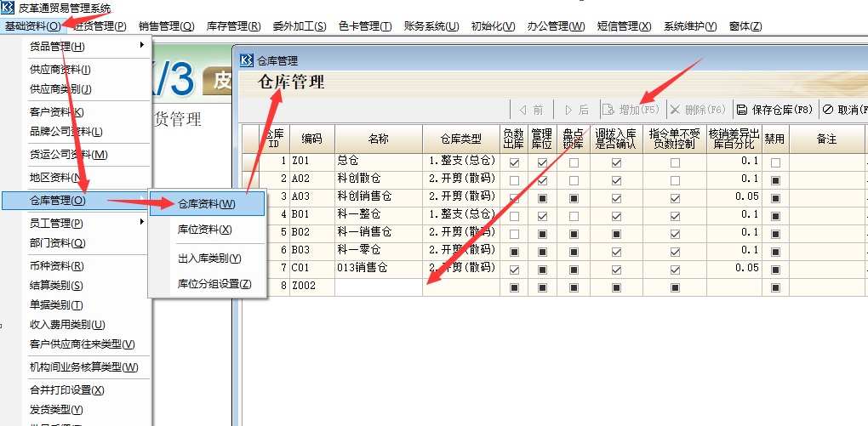Go to next record with 后 button
868x426 pixels.
point(576,110)
